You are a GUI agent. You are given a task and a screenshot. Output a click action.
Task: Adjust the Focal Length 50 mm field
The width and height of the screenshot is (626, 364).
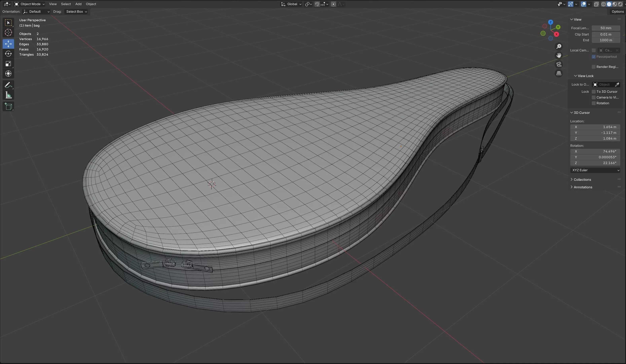[x=606, y=28]
